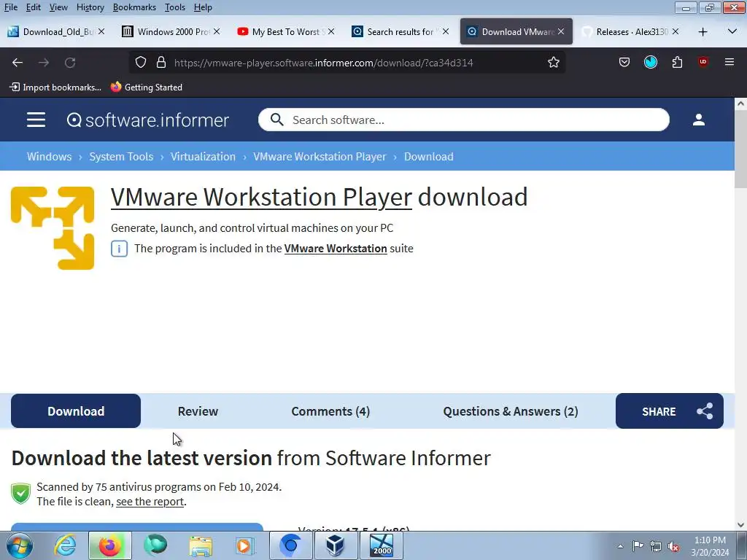Screen dimensions: 747x560
Task: Open the Firefox extensions puzzle icon
Action: [x=677, y=63]
